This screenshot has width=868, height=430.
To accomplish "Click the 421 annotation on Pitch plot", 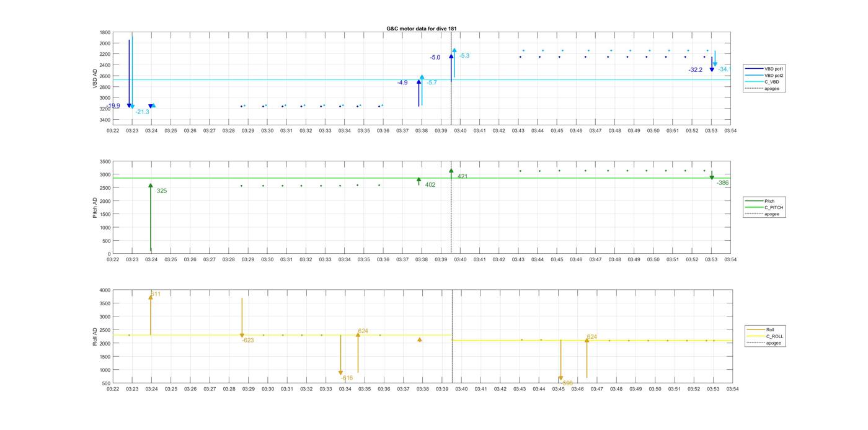I will click(463, 177).
